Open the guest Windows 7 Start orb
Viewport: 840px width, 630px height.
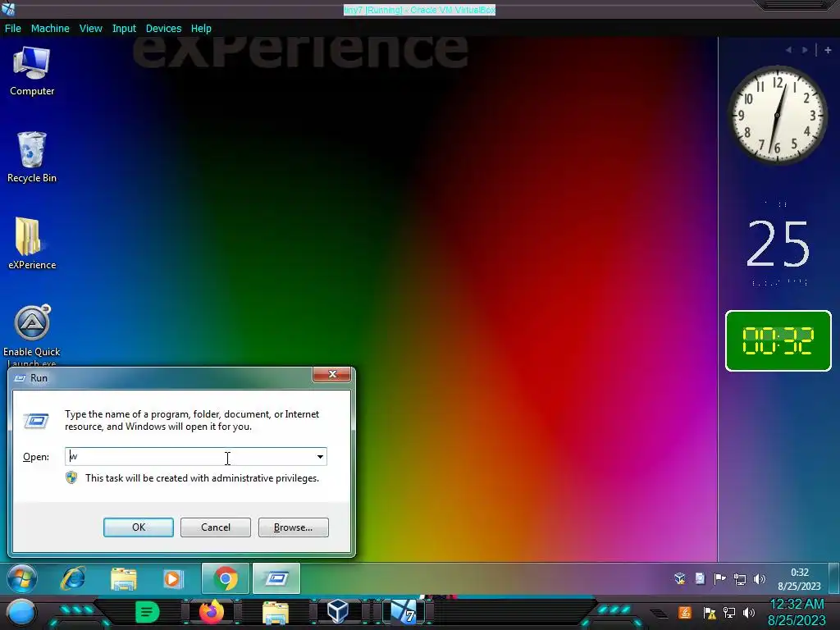point(22,578)
